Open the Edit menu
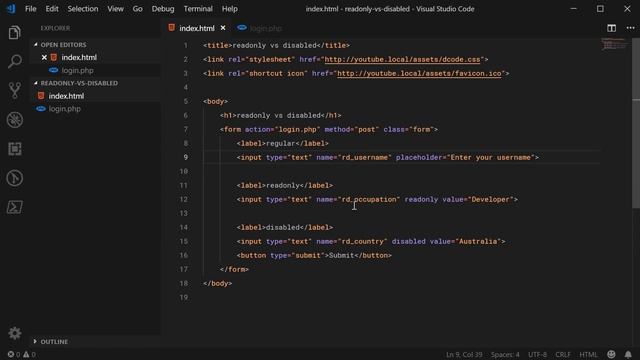 pos(52,9)
